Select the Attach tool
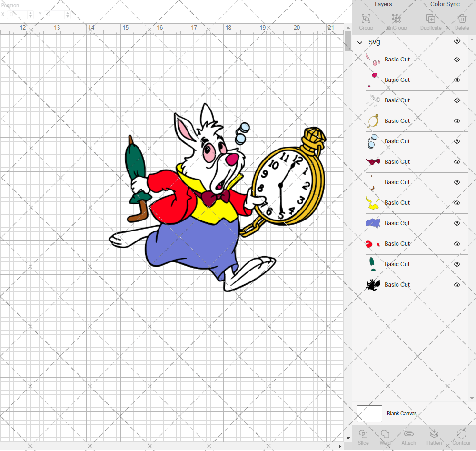Image resolution: width=476 pixels, height=451 pixels. pos(408,436)
